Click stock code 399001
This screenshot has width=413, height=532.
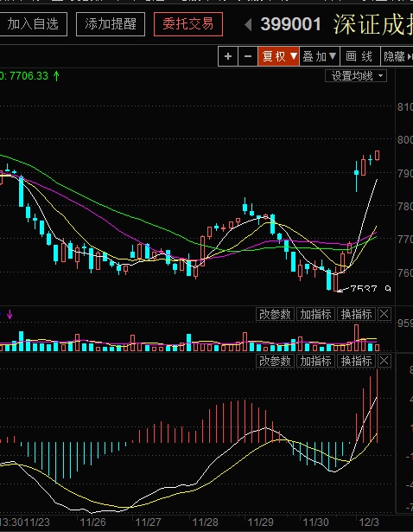click(x=290, y=24)
